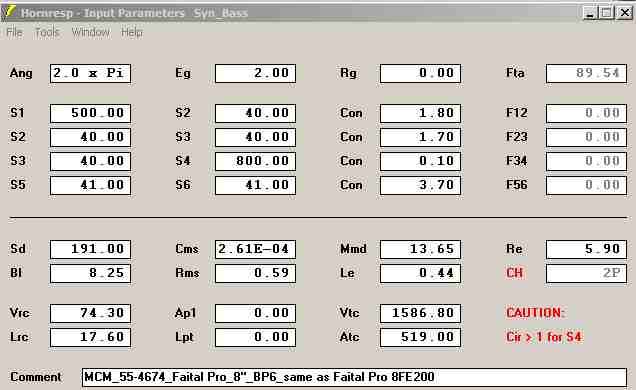Viewport: 636px width, 390px height.
Task: Select the Re field with 5.90
Action: [x=586, y=249]
